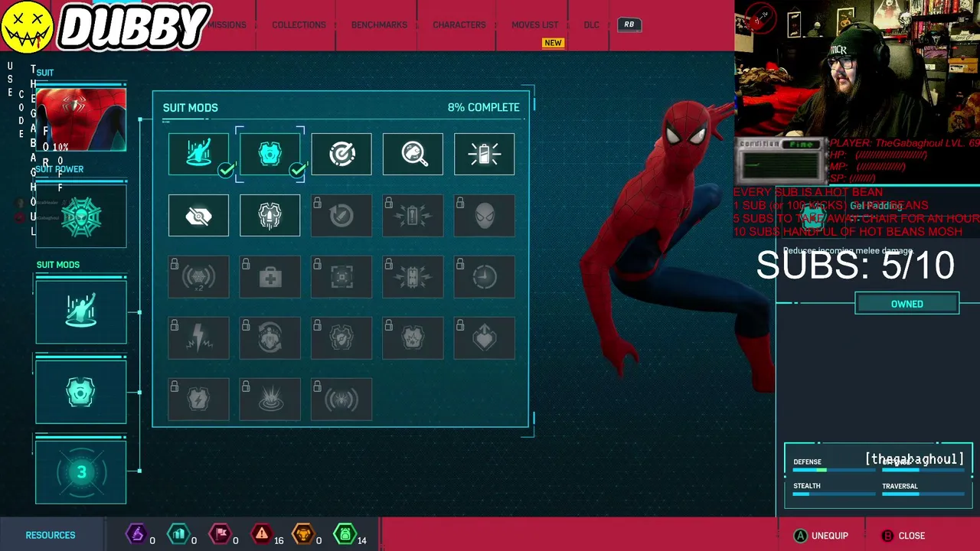The width and height of the screenshot is (980, 551).
Task: Select the locked web x2 mod
Action: 198,276
